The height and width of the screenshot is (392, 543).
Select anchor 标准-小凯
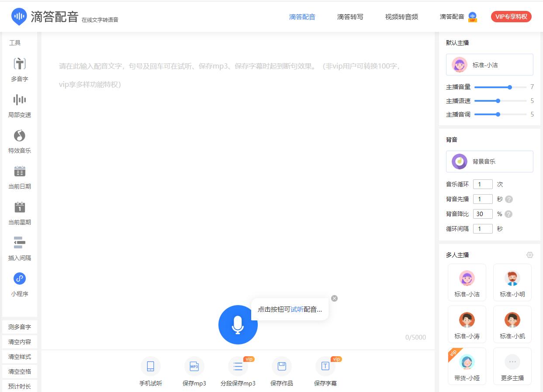(512, 324)
